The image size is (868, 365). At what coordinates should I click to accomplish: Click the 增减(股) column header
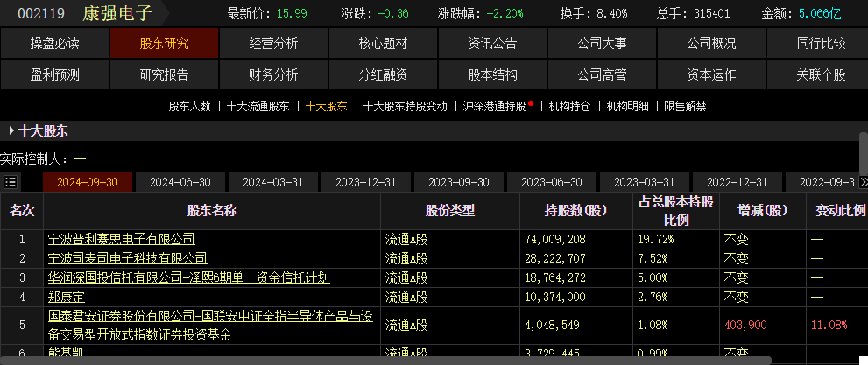[x=762, y=210]
